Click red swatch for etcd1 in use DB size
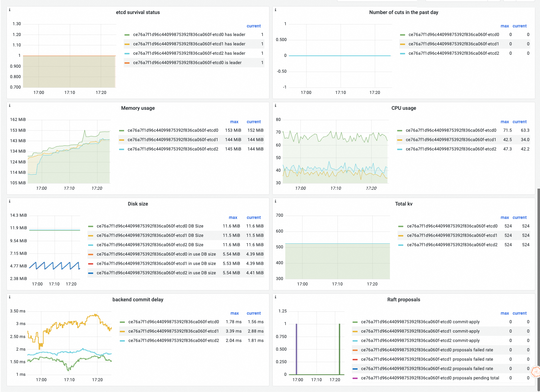540x392 pixels. coord(91,264)
